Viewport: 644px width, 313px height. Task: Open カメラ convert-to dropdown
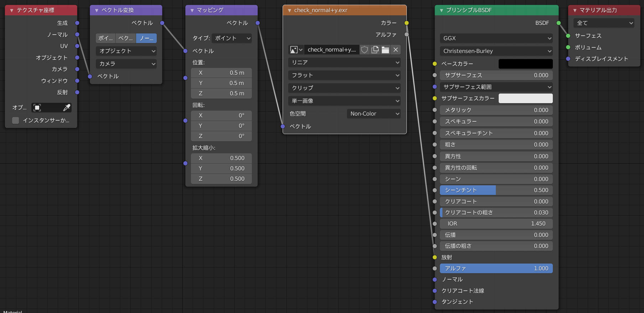(126, 64)
